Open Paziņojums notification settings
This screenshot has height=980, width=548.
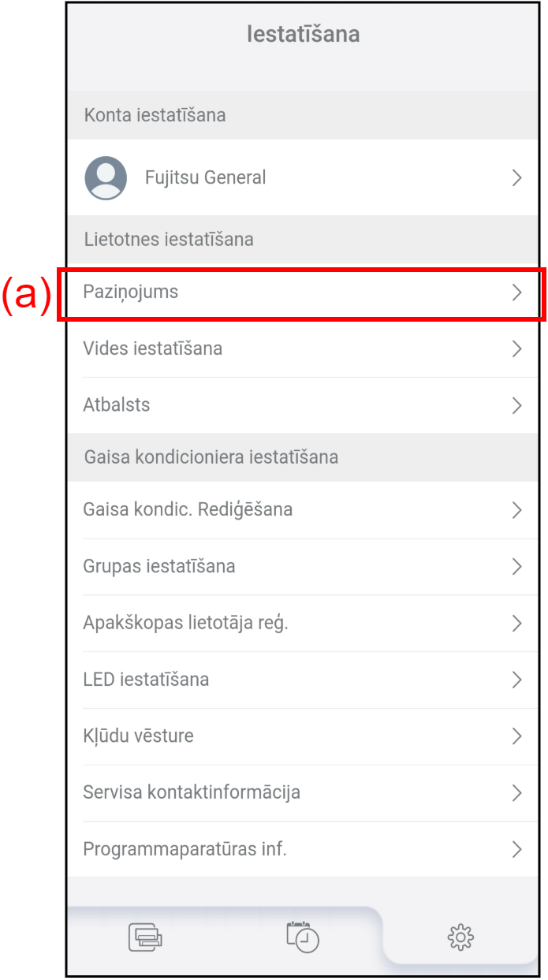click(x=303, y=293)
